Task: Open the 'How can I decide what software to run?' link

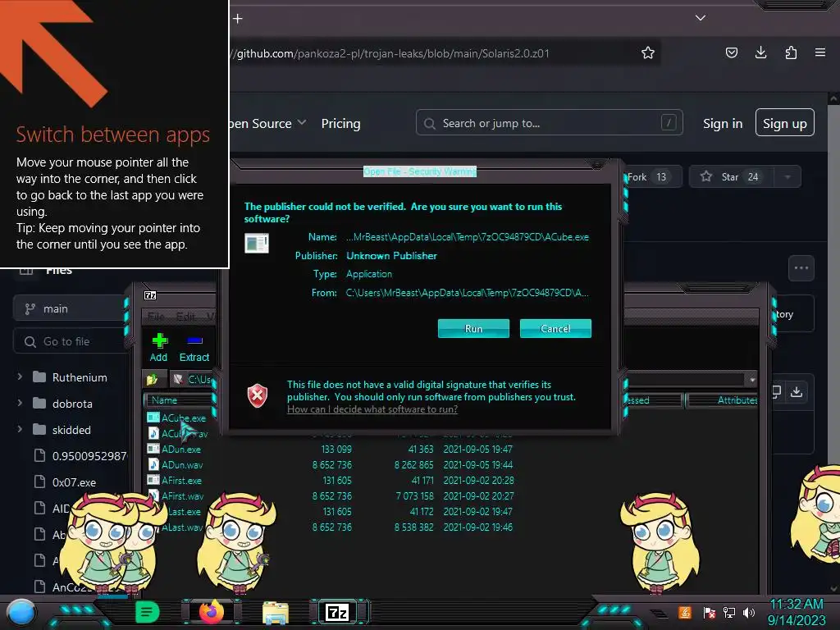Action: tap(372, 409)
